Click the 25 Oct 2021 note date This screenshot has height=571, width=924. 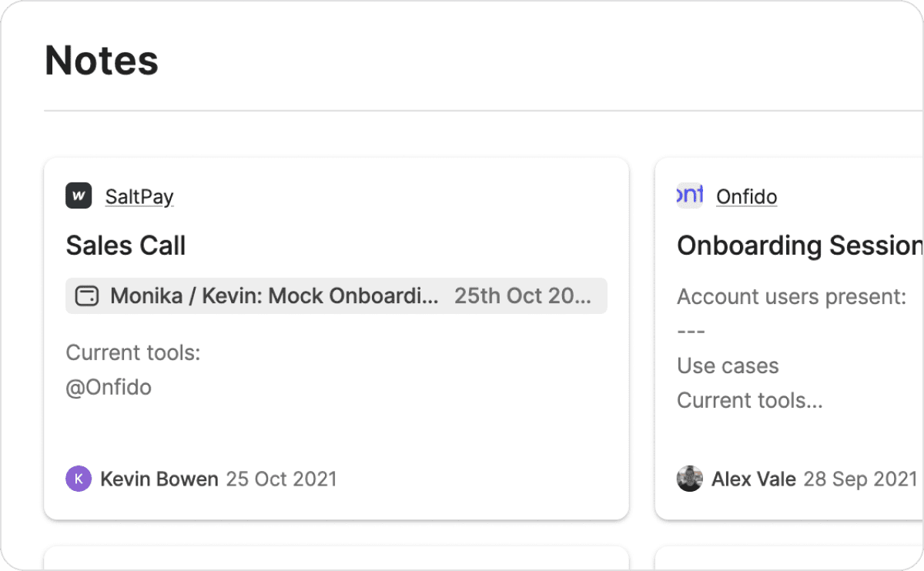(x=281, y=479)
